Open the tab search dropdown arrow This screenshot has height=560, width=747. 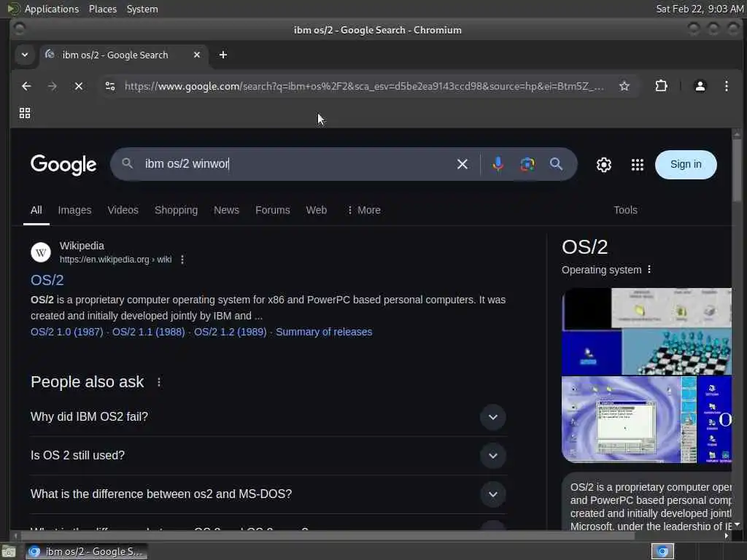coord(25,55)
